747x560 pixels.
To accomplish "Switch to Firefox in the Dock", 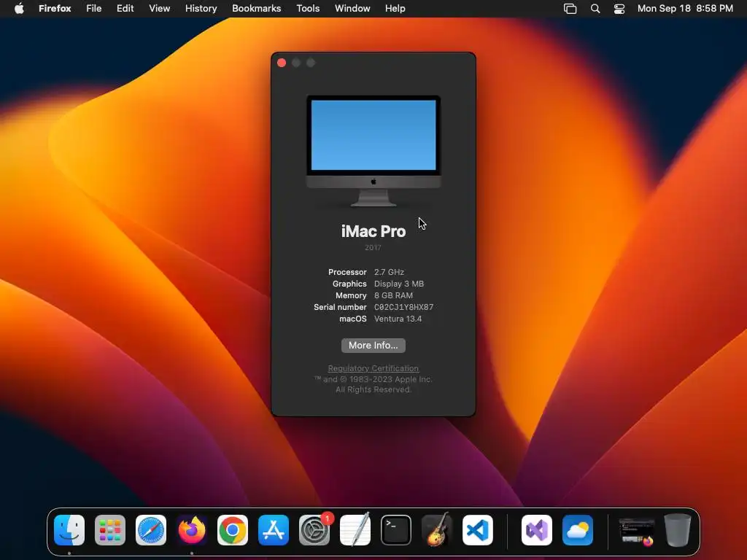I will click(x=192, y=530).
